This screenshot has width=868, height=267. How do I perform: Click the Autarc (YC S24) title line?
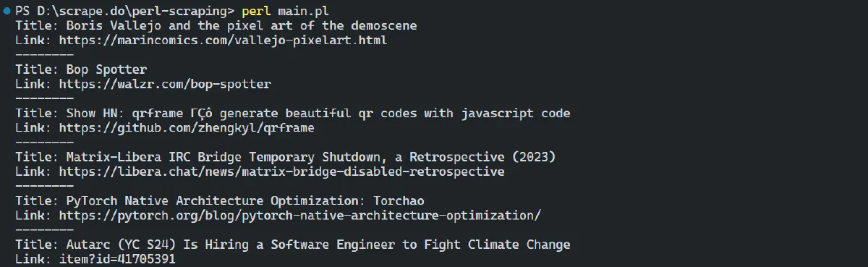(292, 245)
